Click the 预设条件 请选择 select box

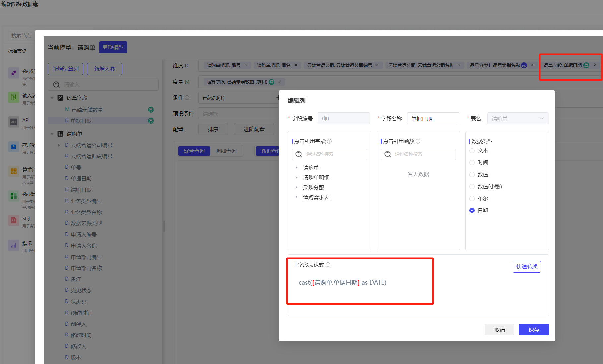pos(238,114)
